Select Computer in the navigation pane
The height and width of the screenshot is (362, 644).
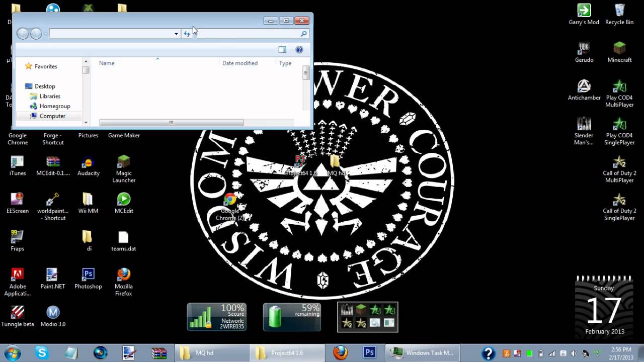pos(52,116)
